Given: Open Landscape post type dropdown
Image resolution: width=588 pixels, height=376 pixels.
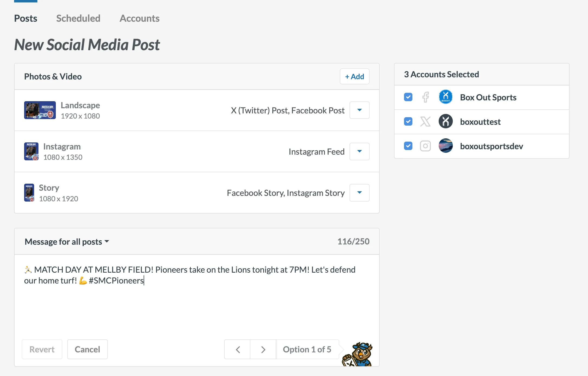Looking at the screenshot, I should coord(359,110).
